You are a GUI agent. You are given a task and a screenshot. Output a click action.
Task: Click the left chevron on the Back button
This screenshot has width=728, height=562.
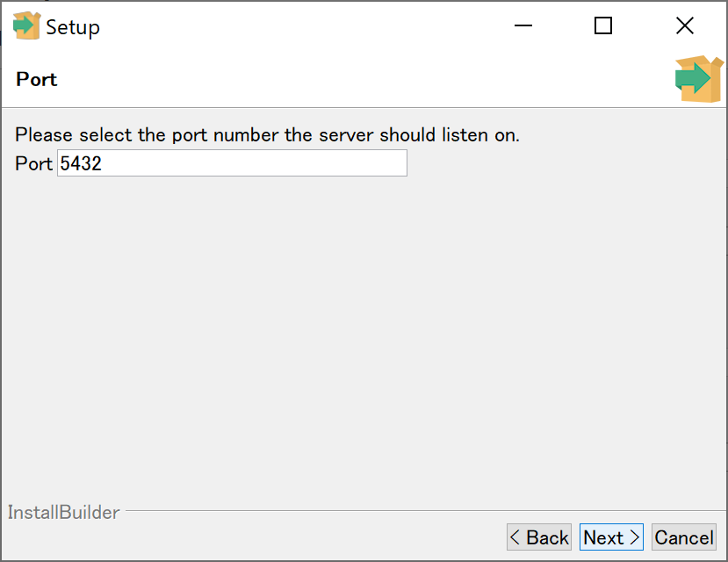515,537
